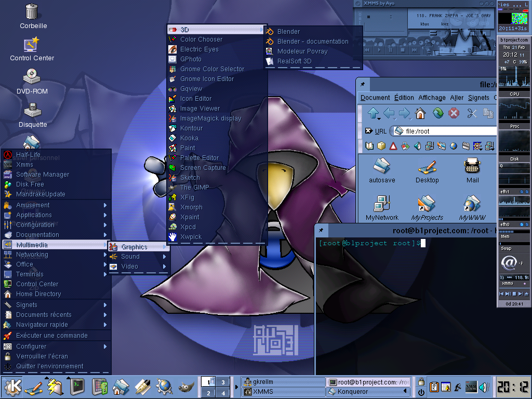This screenshot has width=532, height=399.
Task: Expand the Documentation submenu
Action: (56, 234)
